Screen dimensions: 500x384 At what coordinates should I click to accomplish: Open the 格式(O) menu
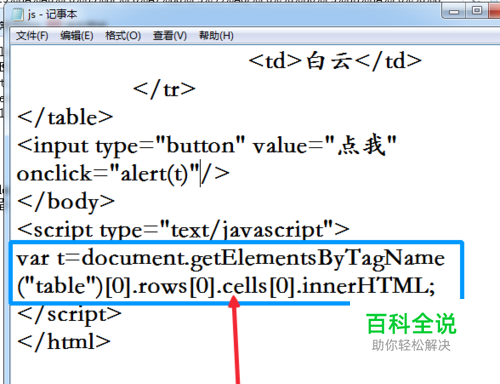click(123, 35)
